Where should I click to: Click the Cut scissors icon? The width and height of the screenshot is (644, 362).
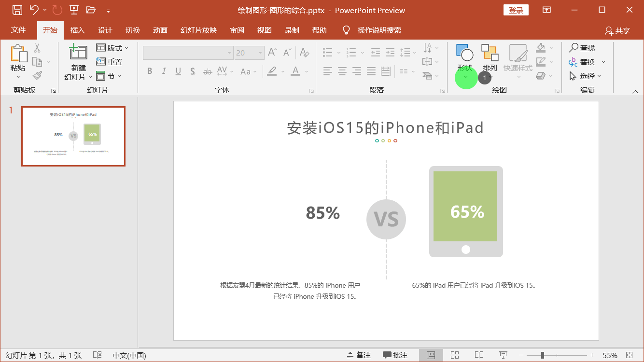point(37,48)
